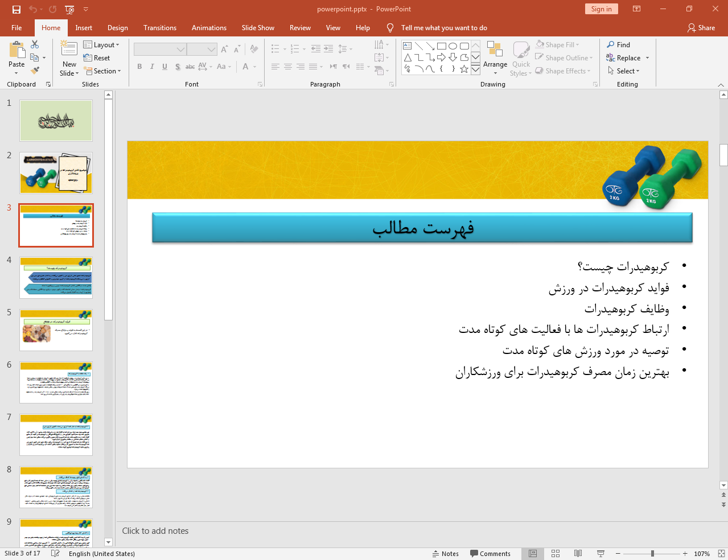Select the rectangle shape tool
The height and width of the screenshot is (560, 728).
tap(442, 46)
